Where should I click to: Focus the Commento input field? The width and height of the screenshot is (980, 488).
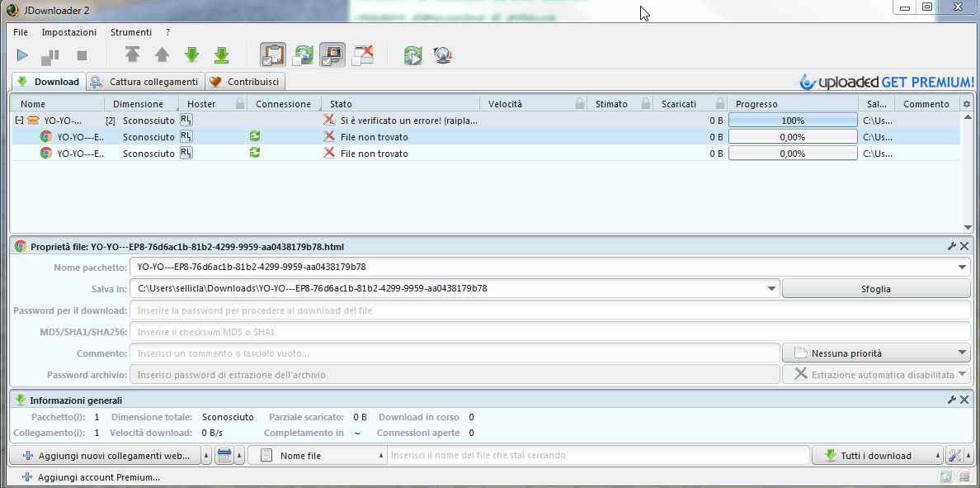[x=455, y=353]
